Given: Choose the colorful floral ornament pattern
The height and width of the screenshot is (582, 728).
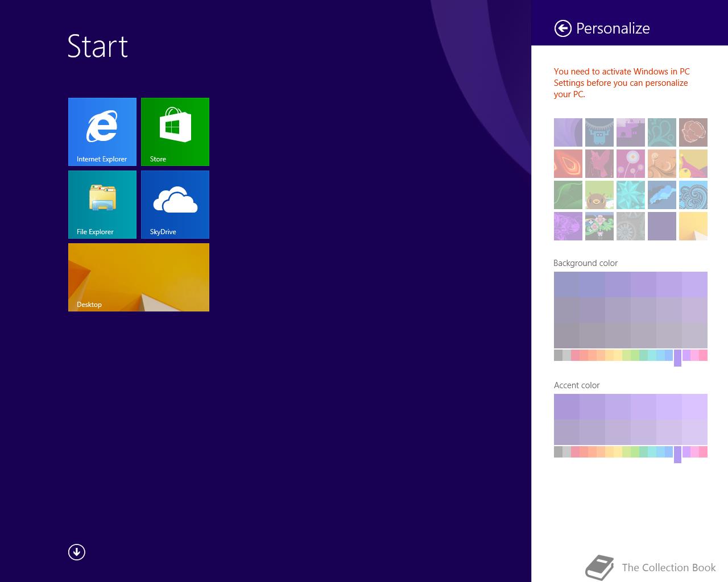Looking at the screenshot, I should point(599,226).
